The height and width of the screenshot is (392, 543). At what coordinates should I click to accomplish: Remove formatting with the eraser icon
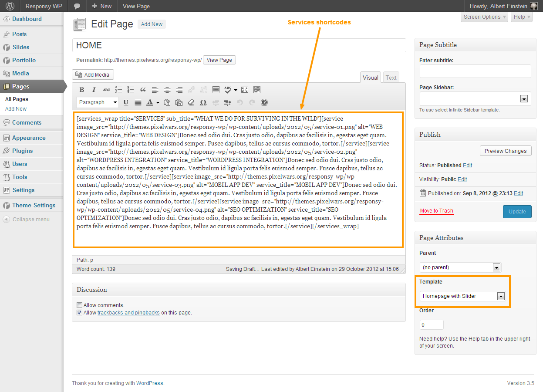pyautogui.click(x=191, y=102)
